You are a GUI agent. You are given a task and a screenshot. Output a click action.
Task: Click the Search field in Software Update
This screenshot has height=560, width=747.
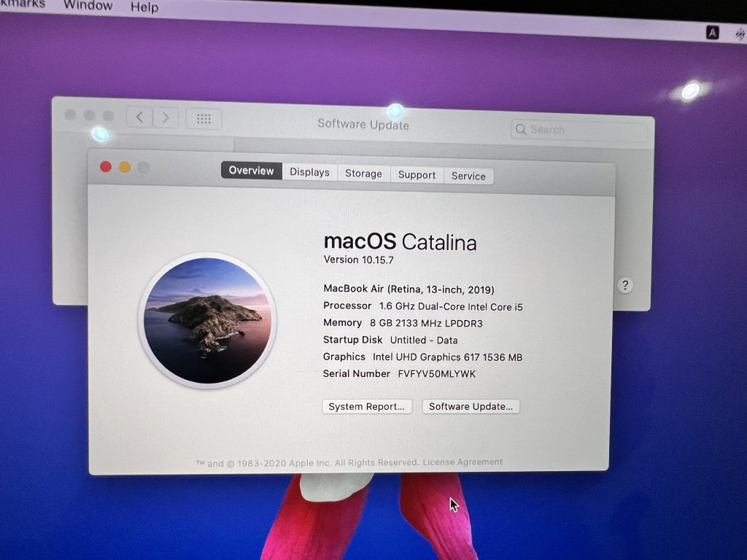tap(578, 130)
